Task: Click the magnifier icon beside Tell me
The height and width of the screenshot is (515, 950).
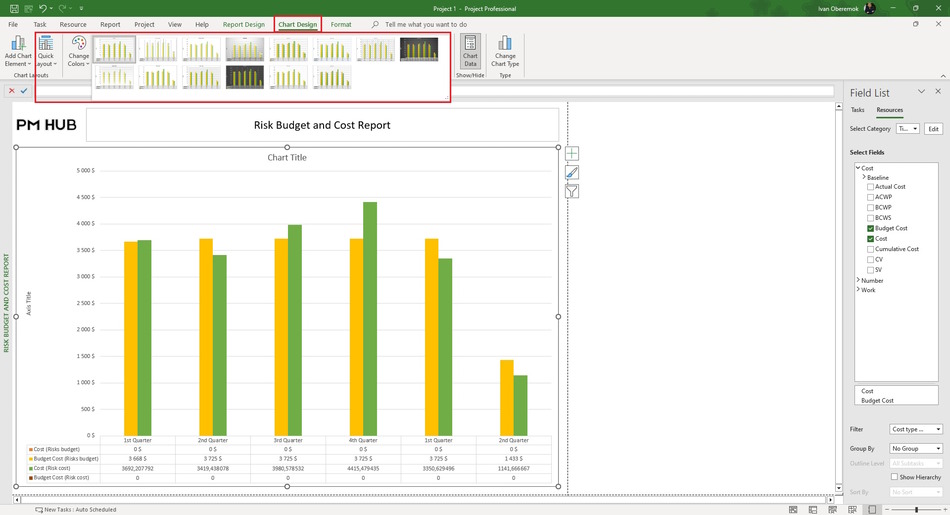Action: click(375, 24)
